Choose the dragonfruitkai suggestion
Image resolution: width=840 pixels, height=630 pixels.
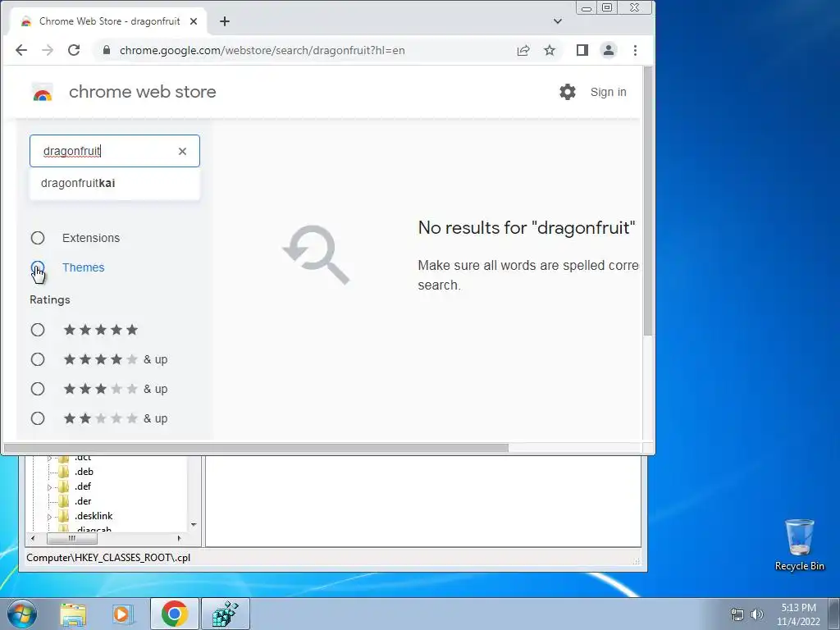point(115,183)
